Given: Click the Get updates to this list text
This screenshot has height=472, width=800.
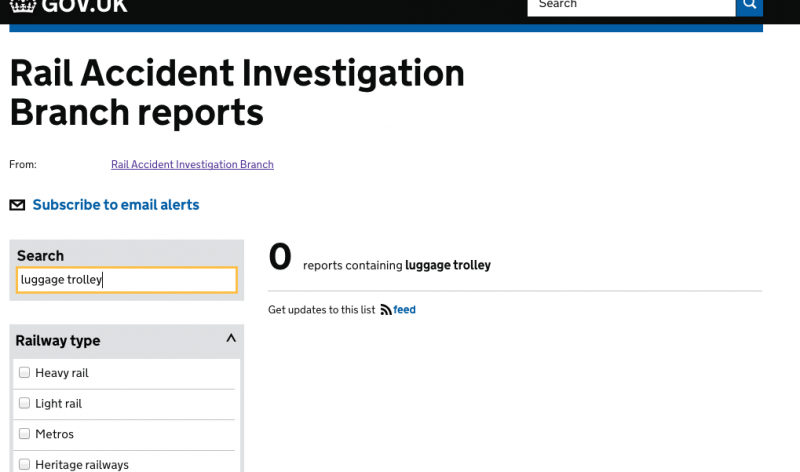Looking at the screenshot, I should click(x=321, y=310).
